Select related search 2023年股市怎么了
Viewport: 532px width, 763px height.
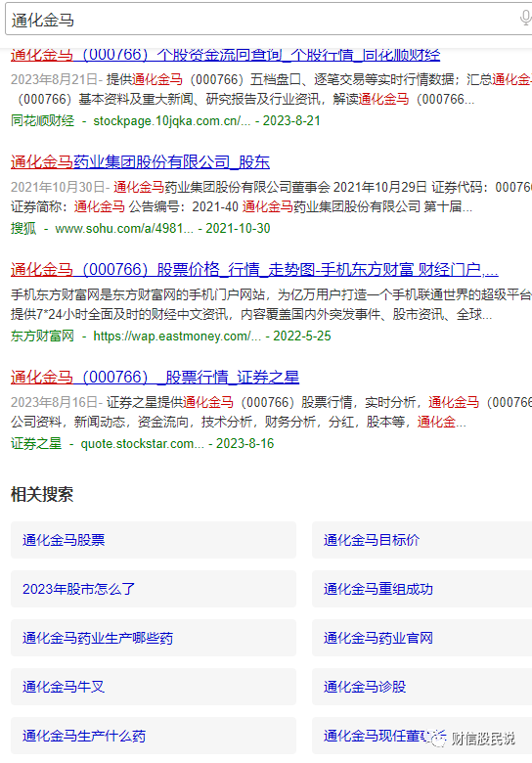(154, 589)
